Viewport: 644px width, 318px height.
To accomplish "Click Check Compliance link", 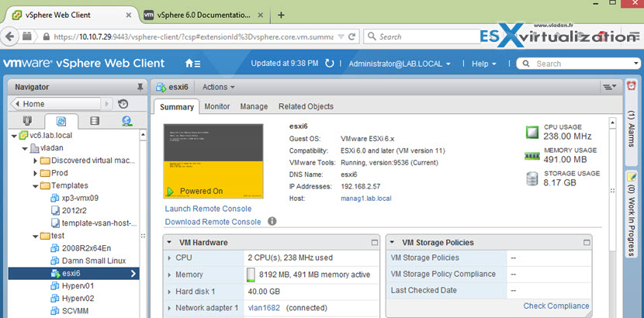I will pyautogui.click(x=556, y=306).
